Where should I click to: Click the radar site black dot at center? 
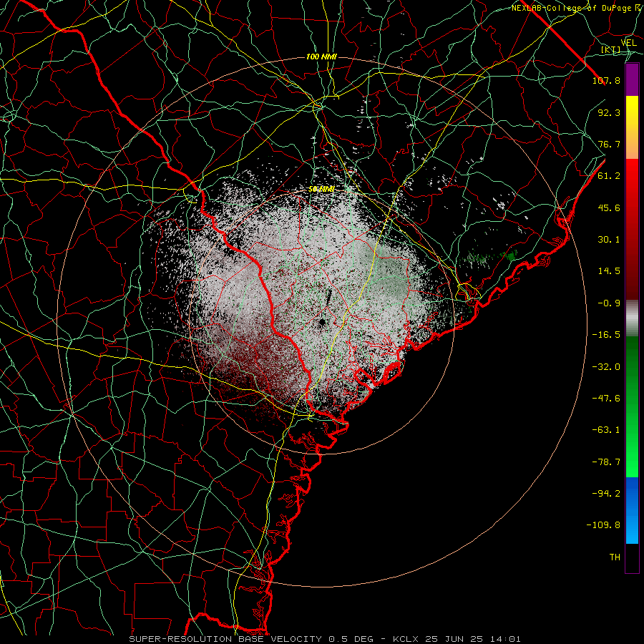point(323,321)
